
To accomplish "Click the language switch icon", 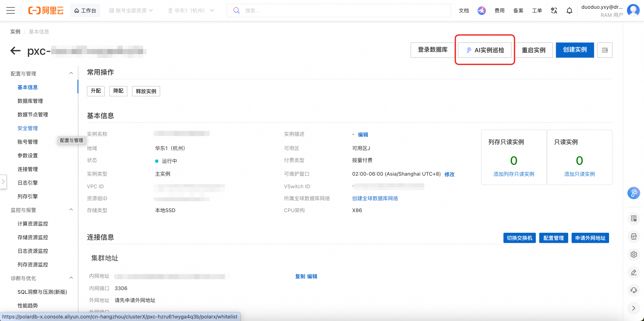I will 554,10.
